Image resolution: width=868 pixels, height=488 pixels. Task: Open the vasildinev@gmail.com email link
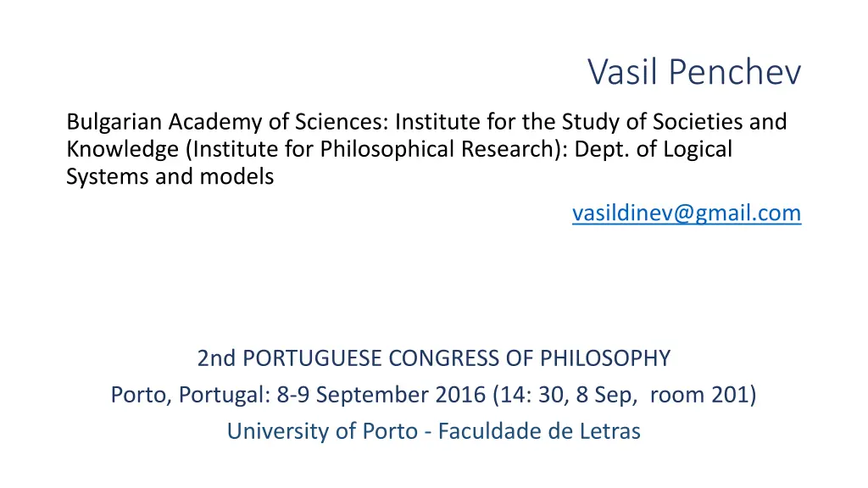point(687,213)
